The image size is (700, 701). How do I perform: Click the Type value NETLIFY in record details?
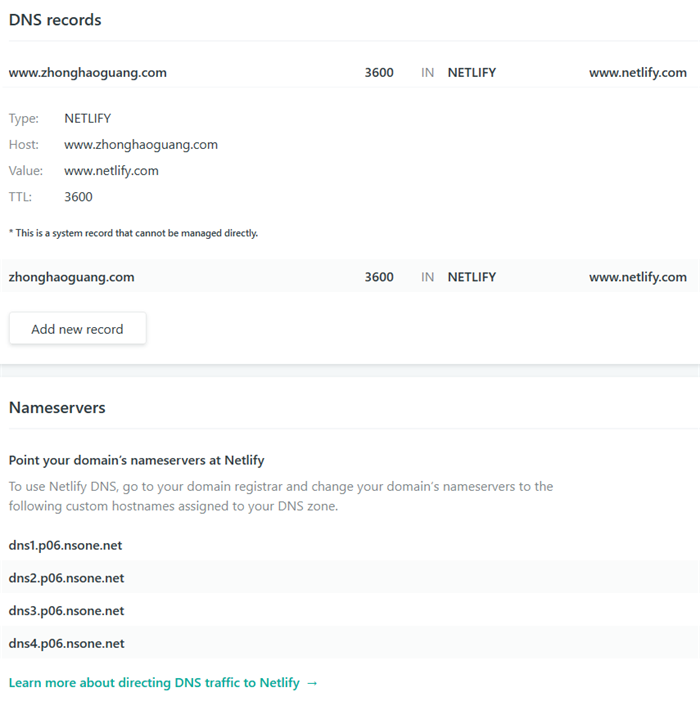pyautogui.click(x=88, y=118)
